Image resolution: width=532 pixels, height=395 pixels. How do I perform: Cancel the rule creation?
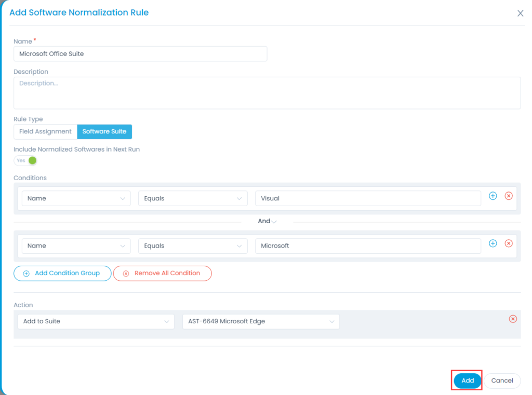pyautogui.click(x=502, y=380)
